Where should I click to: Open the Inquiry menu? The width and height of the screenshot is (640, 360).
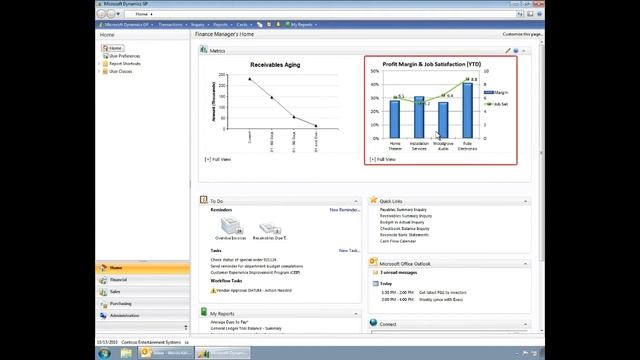click(x=200, y=24)
